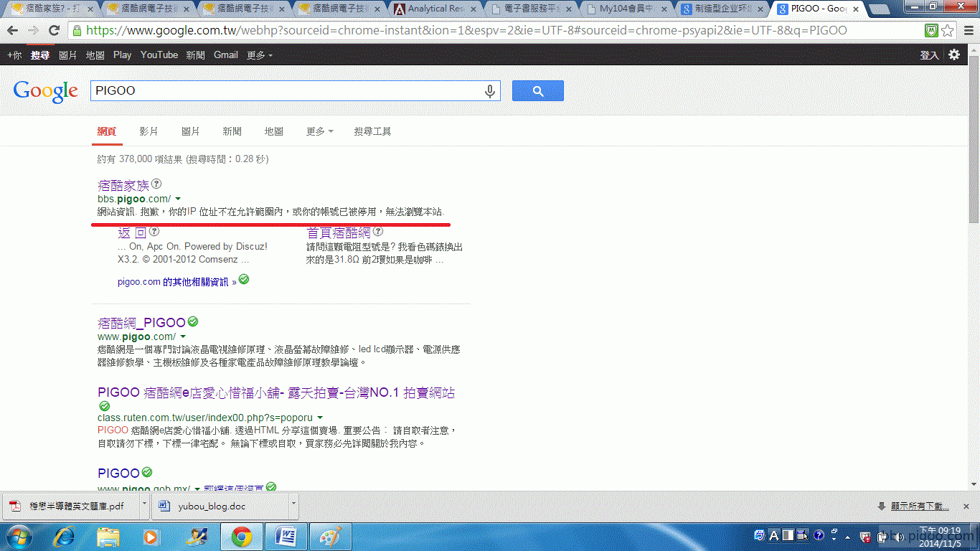Image resolution: width=980 pixels, height=551 pixels.
Task: Click the blue magnifier search button
Action: pyautogui.click(x=537, y=91)
